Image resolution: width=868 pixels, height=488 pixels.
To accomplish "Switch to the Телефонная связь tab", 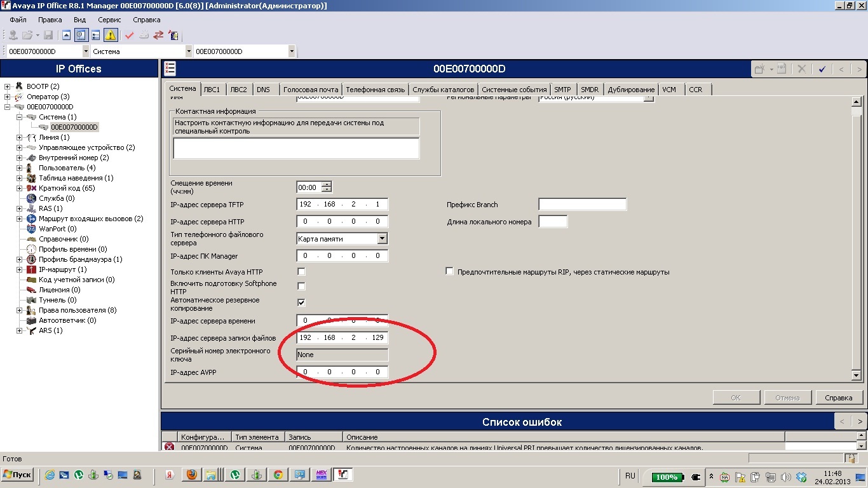I will [375, 90].
